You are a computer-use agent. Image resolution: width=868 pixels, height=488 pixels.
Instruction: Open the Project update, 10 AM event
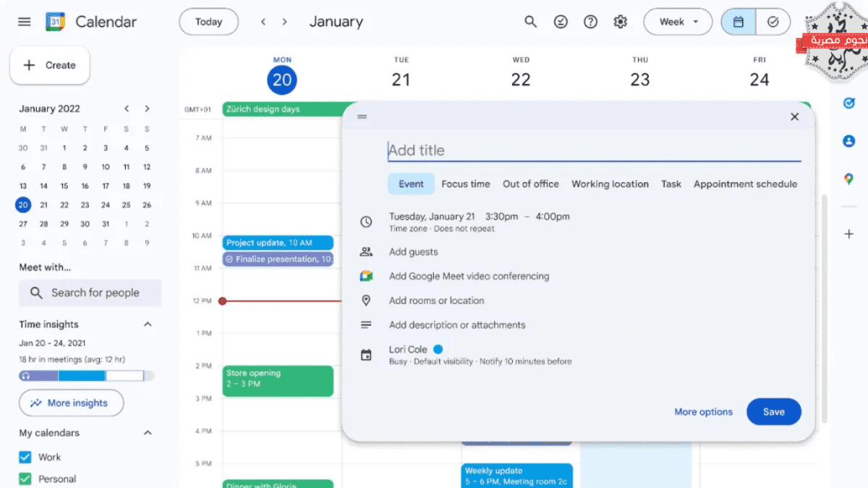tap(278, 243)
